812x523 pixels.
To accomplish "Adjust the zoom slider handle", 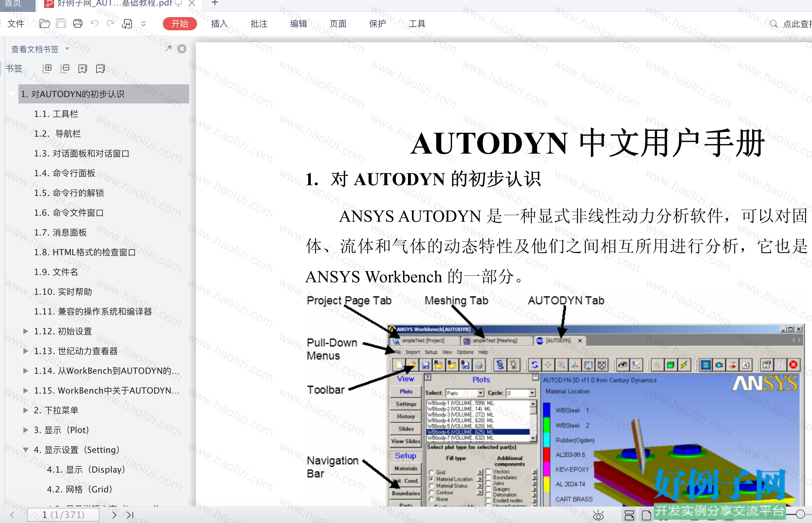I will coord(800,514).
